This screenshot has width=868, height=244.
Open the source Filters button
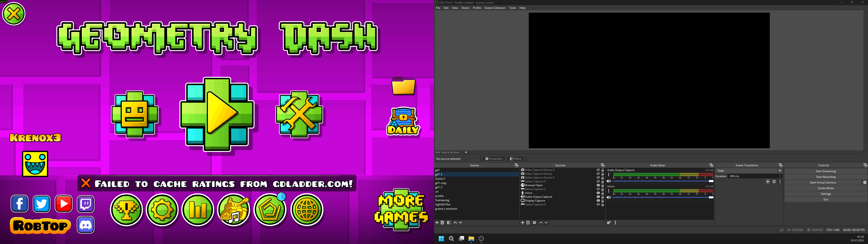(x=516, y=159)
